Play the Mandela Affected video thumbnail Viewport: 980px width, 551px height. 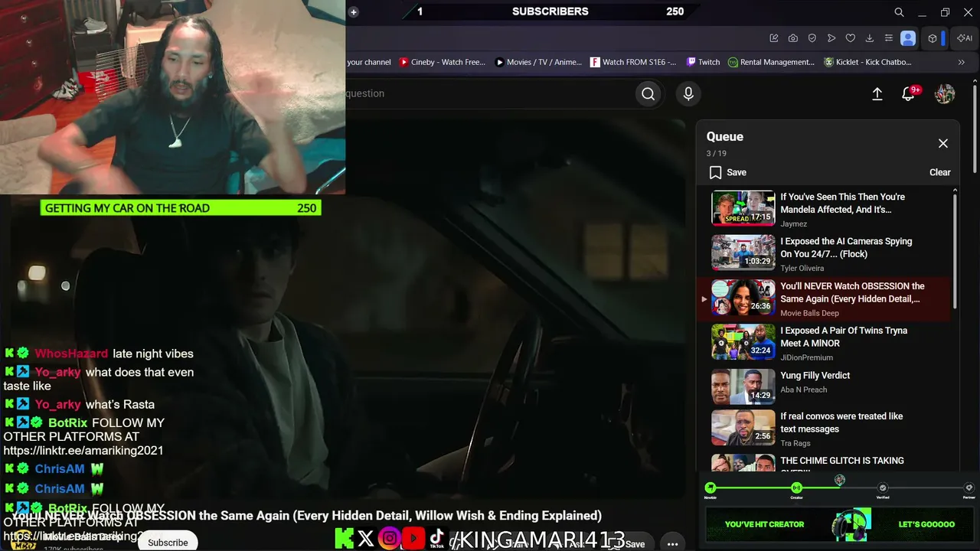[x=743, y=209]
